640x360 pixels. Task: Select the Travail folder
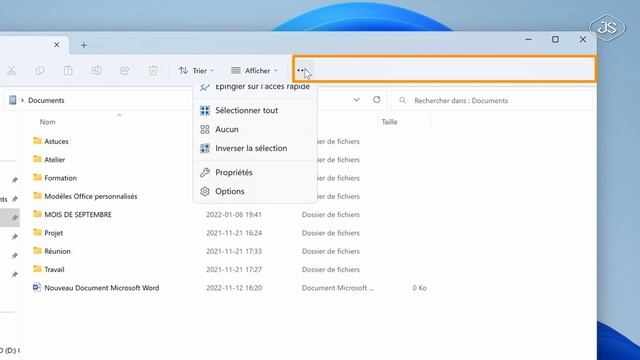[54, 269]
